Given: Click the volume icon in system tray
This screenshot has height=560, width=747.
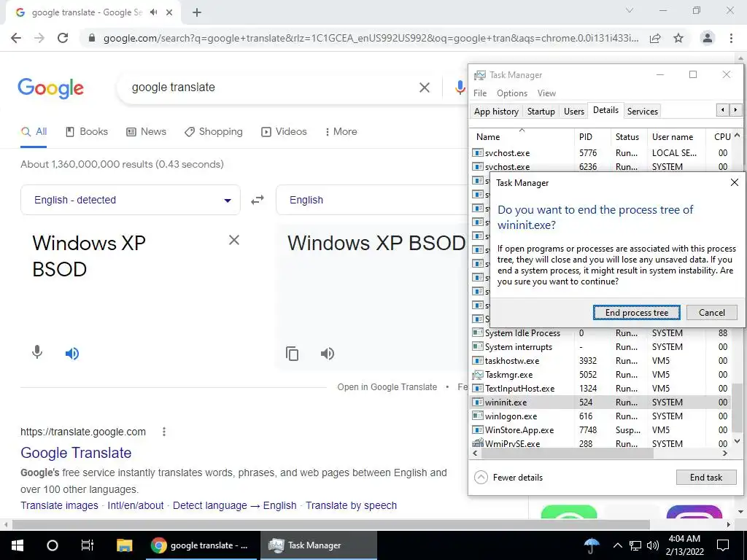Looking at the screenshot, I should [652, 545].
